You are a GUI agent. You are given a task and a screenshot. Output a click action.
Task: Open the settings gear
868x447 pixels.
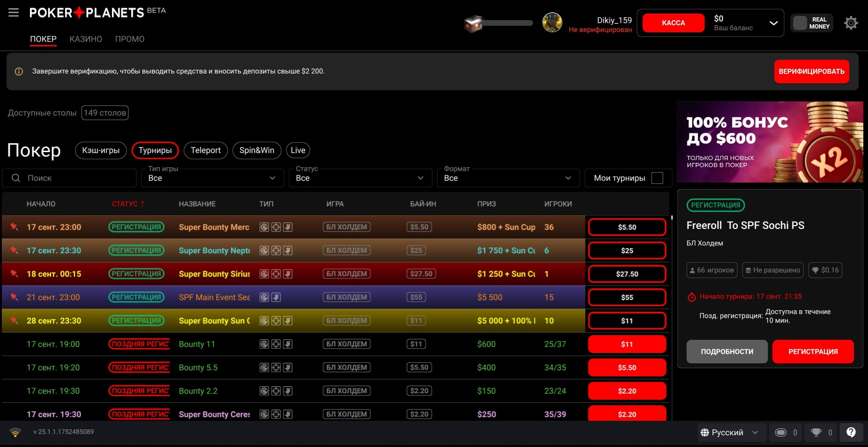click(851, 23)
